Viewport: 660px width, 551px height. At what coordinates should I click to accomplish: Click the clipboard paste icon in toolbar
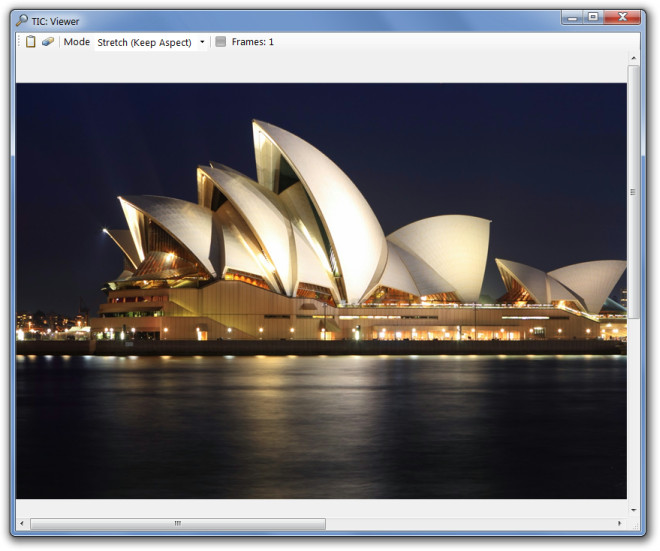[30, 42]
